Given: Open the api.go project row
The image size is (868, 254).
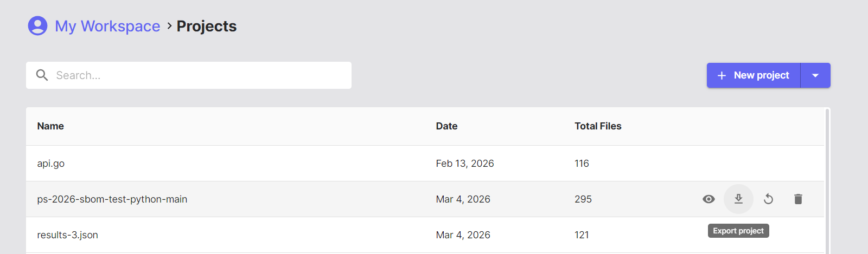Looking at the screenshot, I should coord(425,164).
